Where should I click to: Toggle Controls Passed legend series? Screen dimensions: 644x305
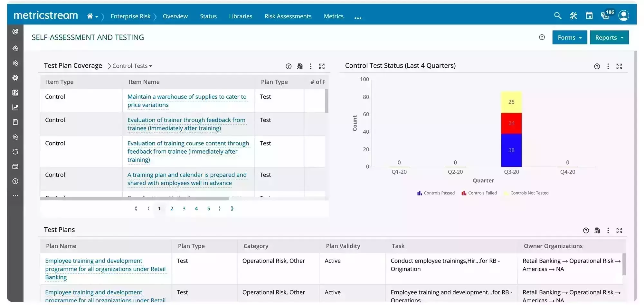tap(436, 193)
